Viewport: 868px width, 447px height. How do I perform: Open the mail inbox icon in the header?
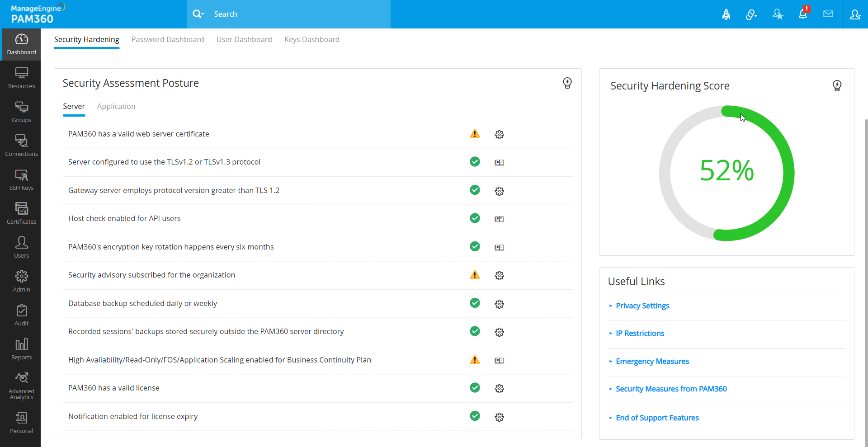(x=829, y=14)
